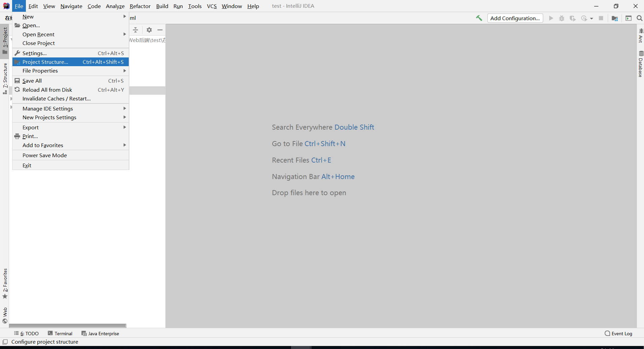
Task: Open the Code menu
Action: pyautogui.click(x=94, y=6)
